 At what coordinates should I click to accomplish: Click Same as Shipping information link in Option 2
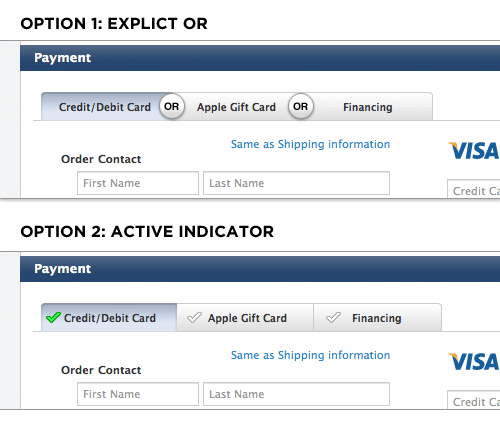click(x=310, y=355)
